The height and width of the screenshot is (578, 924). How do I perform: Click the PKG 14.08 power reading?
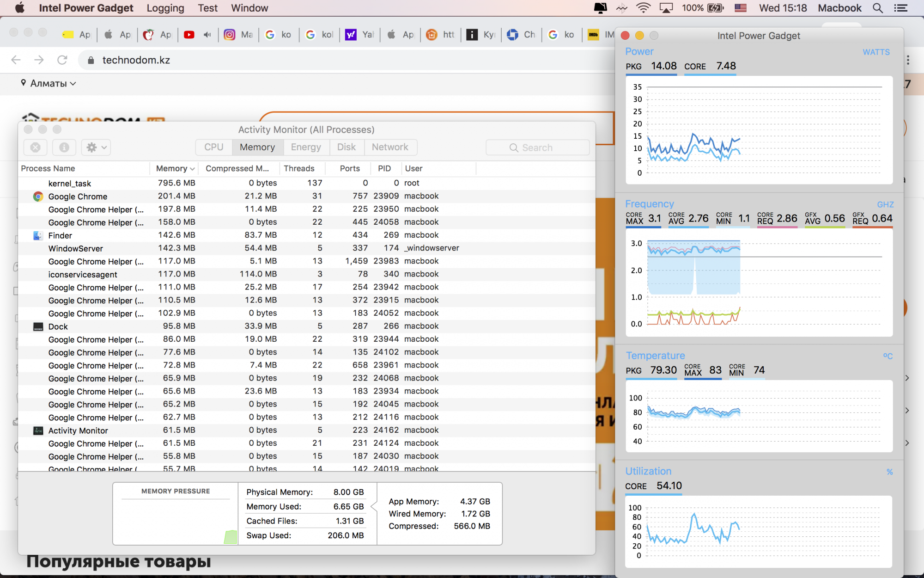(651, 66)
